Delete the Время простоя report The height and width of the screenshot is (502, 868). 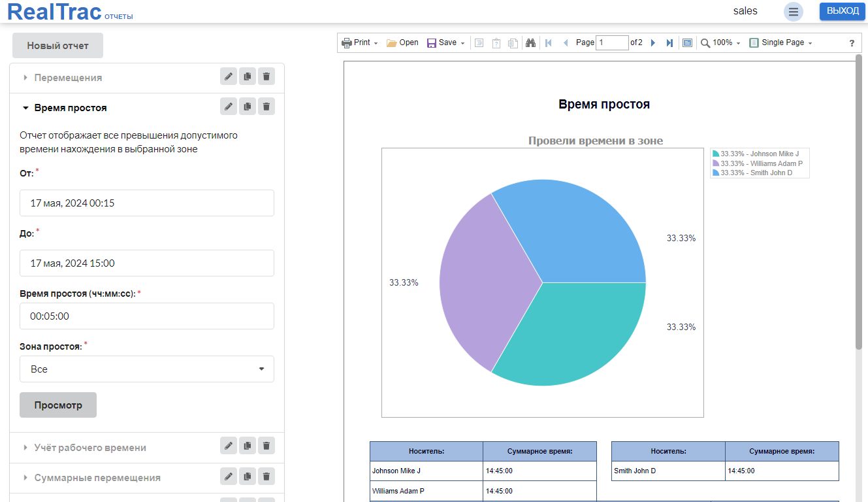pos(266,106)
